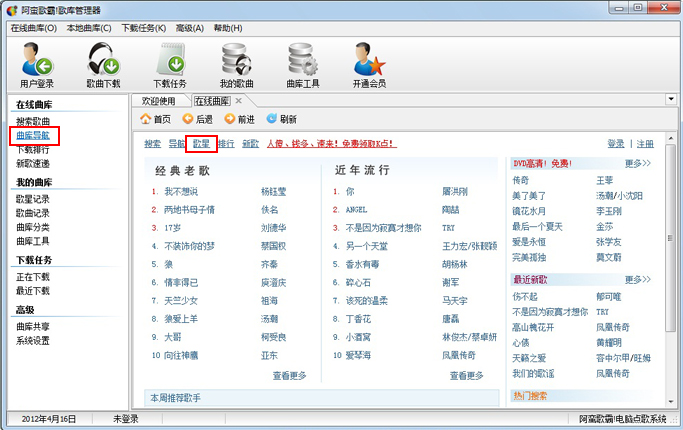The width and height of the screenshot is (683, 430).
Task: Go to 首页 home button
Action: 156,119
